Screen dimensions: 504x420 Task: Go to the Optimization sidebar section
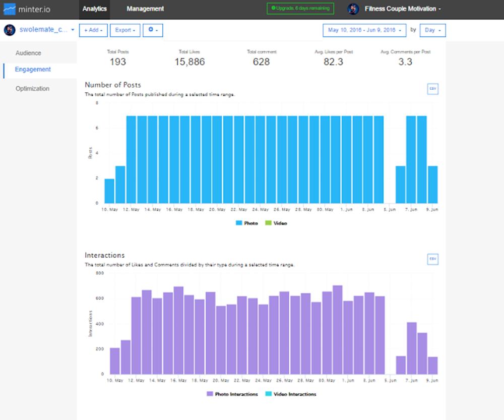[x=32, y=89]
